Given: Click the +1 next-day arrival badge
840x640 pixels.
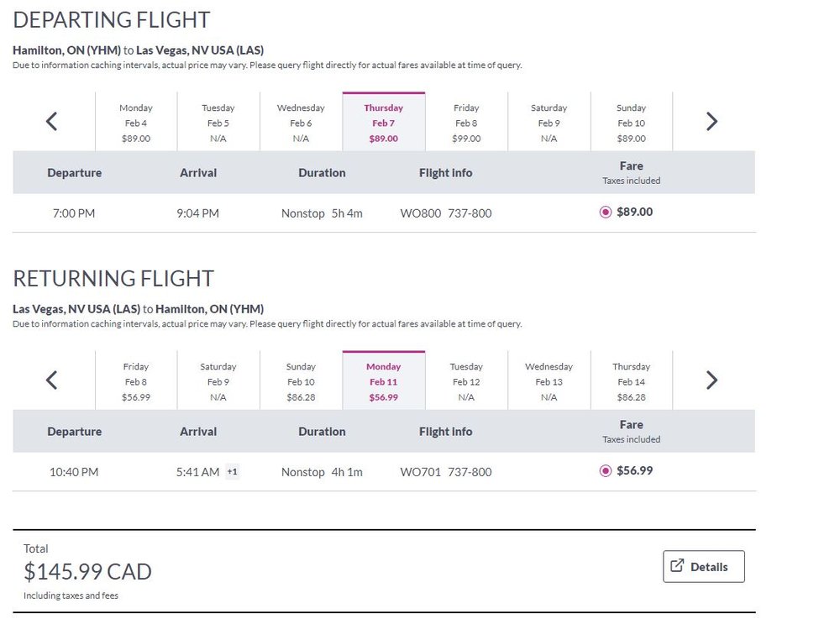Looking at the screenshot, I should coord(232,472).
